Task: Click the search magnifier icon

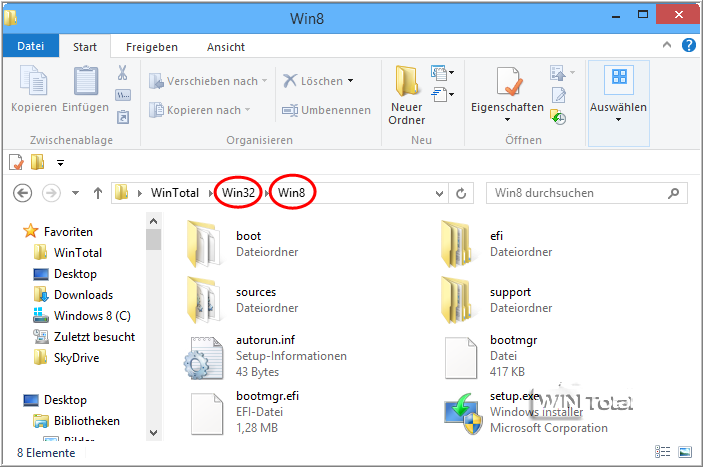Action: pos(673,193)
